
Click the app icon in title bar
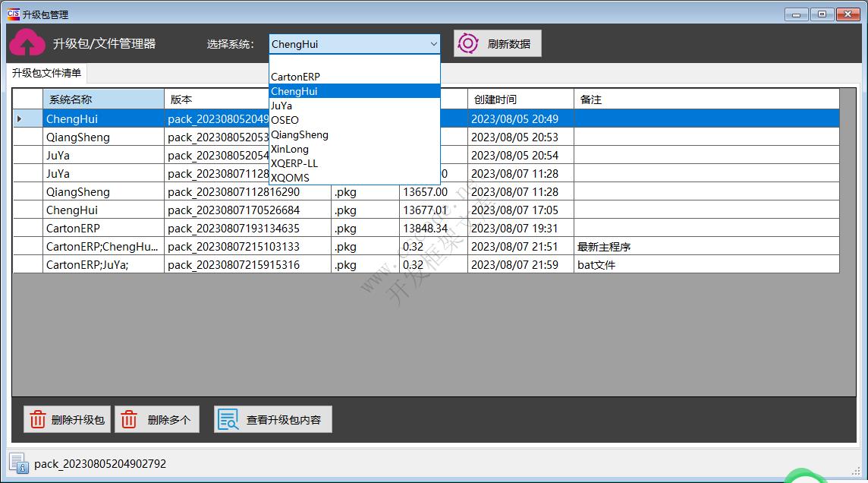coord(13,14)
